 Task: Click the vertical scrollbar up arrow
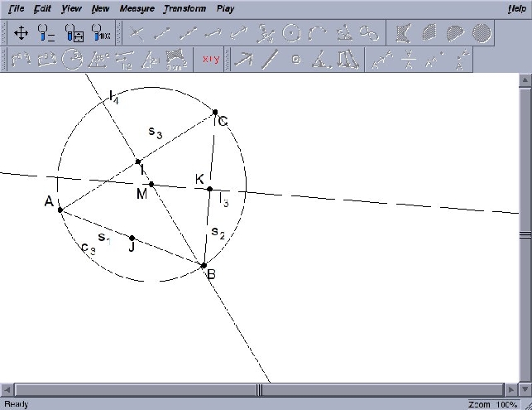[x=525, y=80]
